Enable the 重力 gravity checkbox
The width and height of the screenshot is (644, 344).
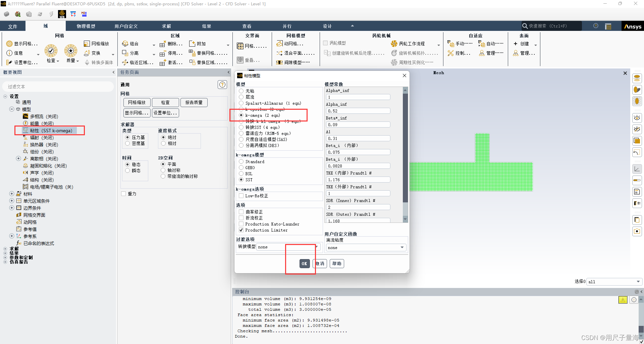123,194
